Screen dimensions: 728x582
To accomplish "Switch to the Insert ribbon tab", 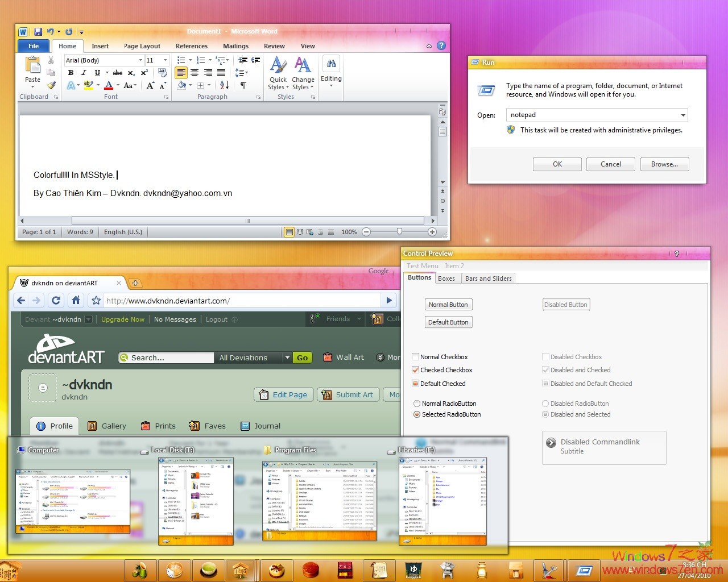I will [x=100, y=46].
